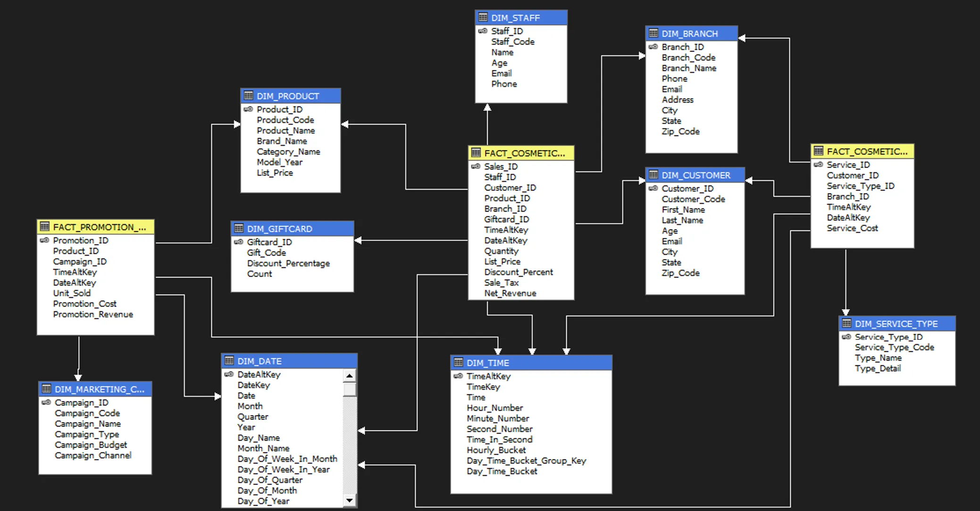Click the primary key icon beside DateAltKey in DIM_DATE

(229, 374)
